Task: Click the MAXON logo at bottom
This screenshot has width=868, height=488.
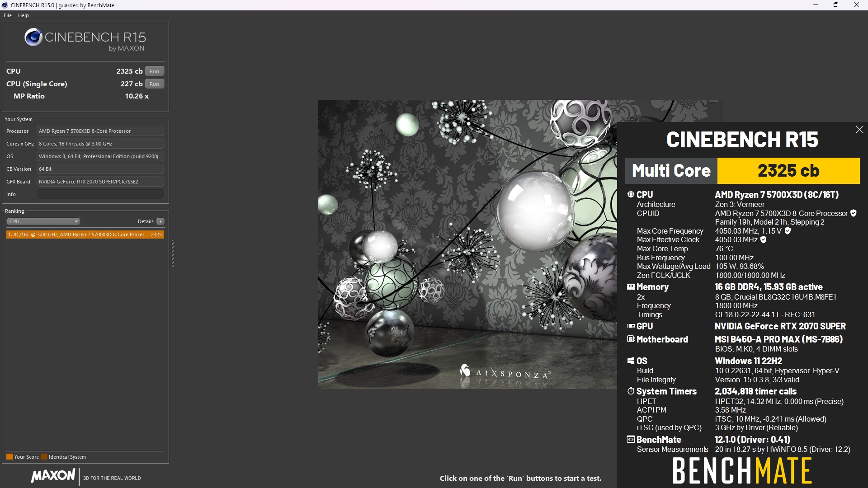Action: [53, 476]
